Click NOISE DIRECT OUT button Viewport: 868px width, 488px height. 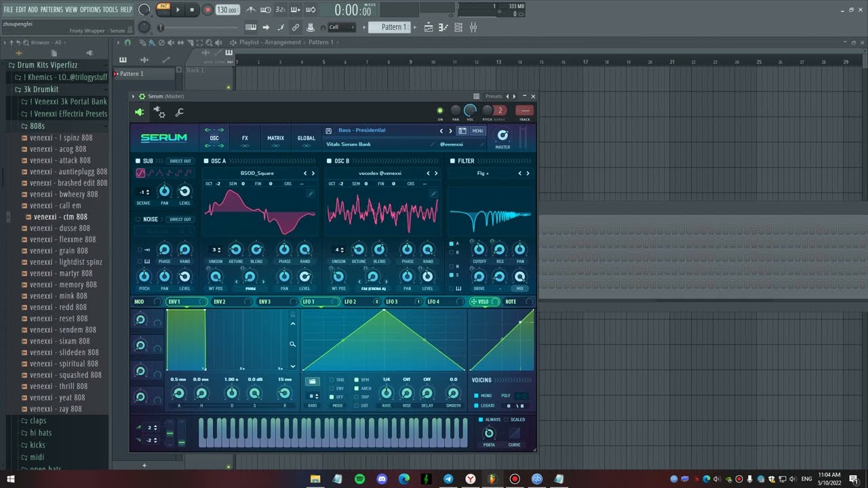point(180,219)
